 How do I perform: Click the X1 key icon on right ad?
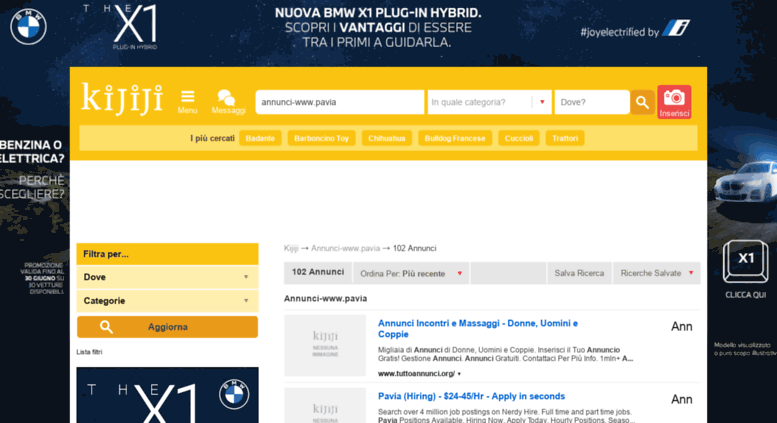[x=745, y=261]
